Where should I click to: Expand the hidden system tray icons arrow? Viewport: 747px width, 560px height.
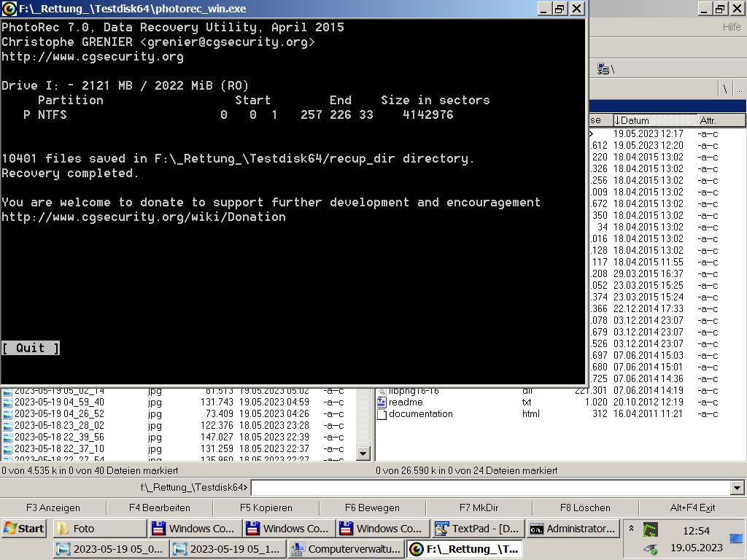(x=631, y=529)
